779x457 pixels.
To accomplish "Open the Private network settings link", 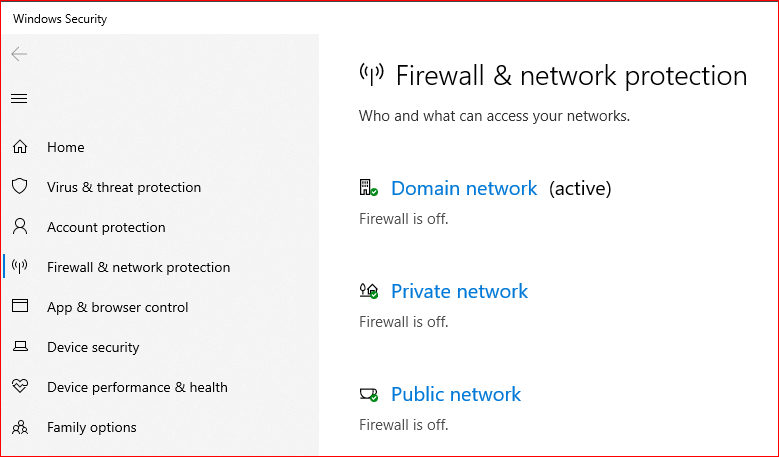I will tap(459, 291).
